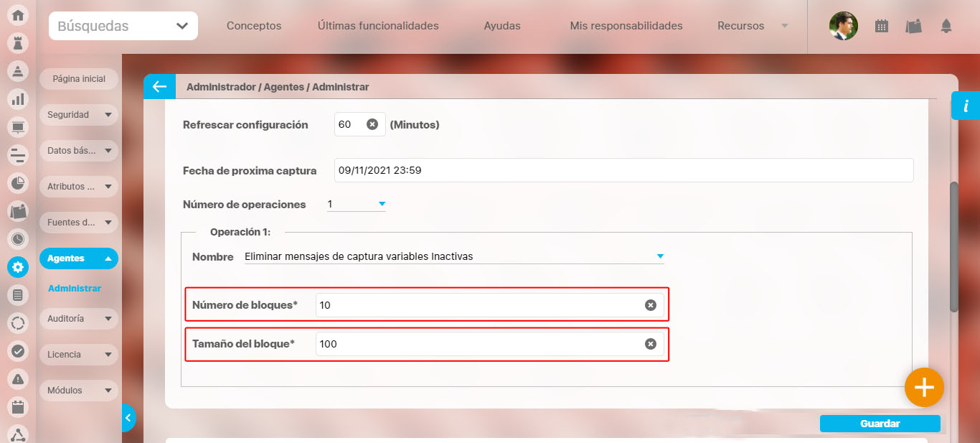Open the blue info panel tab
Viewport: 980px width, 443px height.
966,106
